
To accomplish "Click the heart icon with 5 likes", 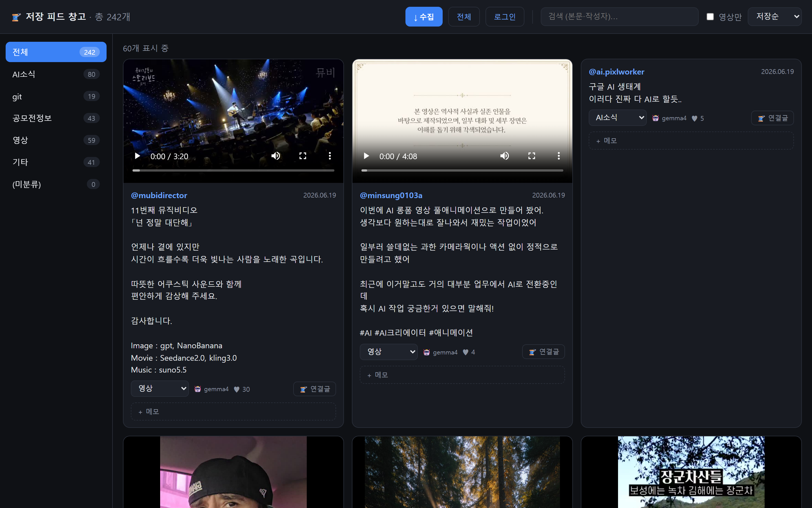I will click(694, 119).
